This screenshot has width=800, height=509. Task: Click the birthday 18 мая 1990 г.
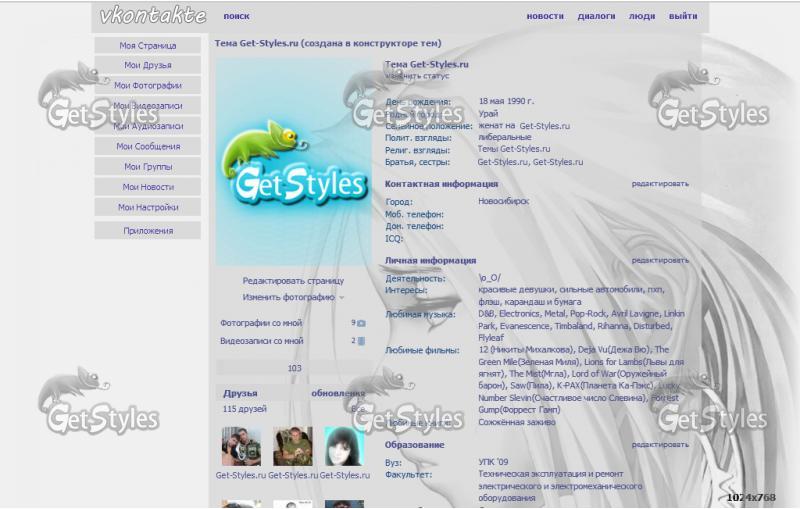pos(506,101)
